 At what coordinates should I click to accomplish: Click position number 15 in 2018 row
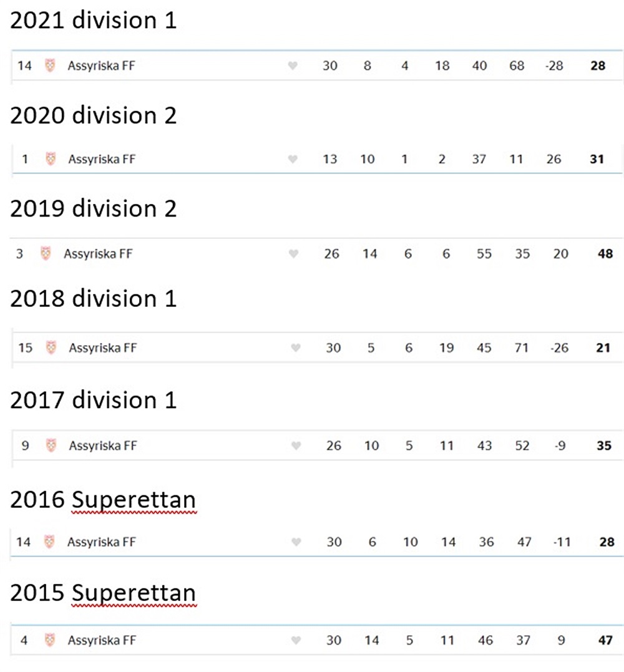click(26, 348)
